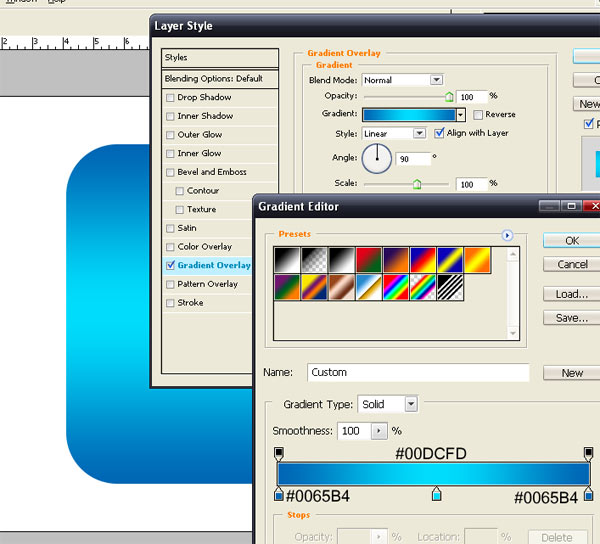Enable the Color Overlay checkbox

170,247
